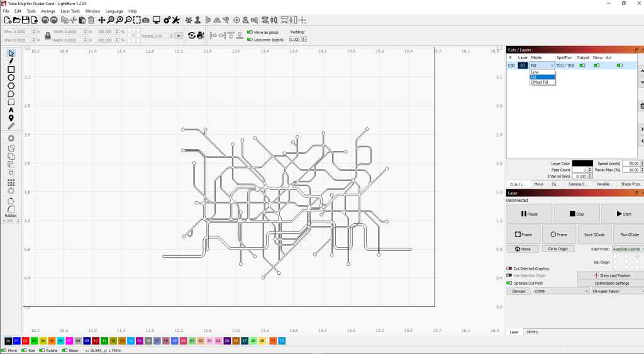Open the Arrange menu
This screenshot has width=644, height=354.
click(48, 11)
